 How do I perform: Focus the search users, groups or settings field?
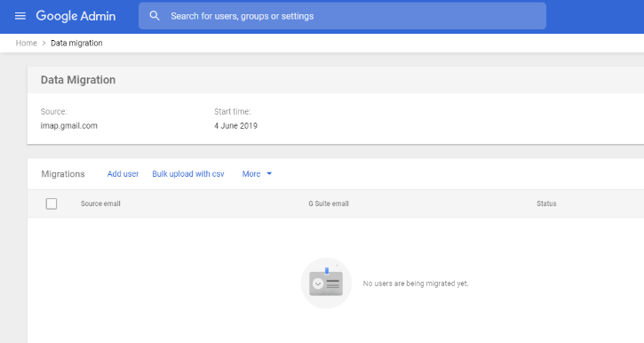pyautogui.click(x=342, y=16)
